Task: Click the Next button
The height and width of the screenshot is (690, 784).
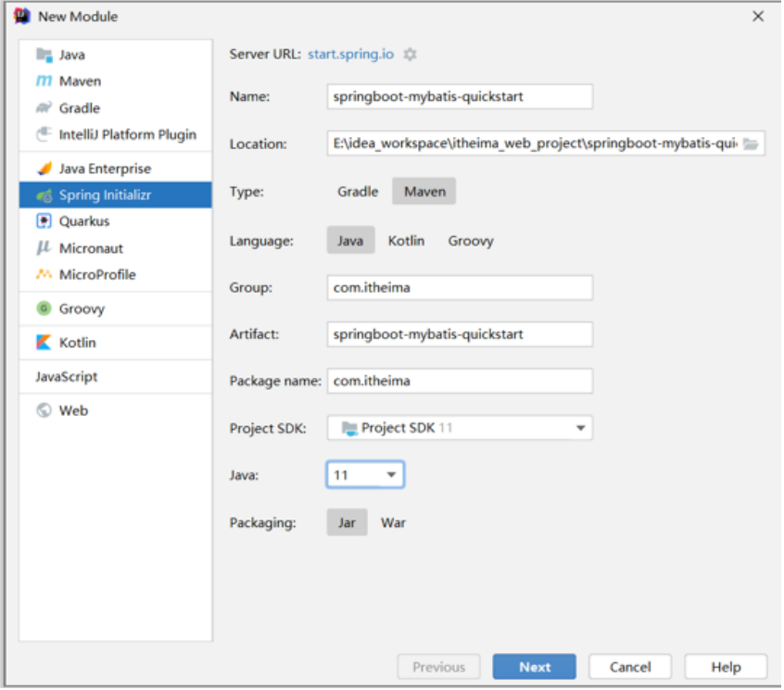Action: [x=535, y=668]
